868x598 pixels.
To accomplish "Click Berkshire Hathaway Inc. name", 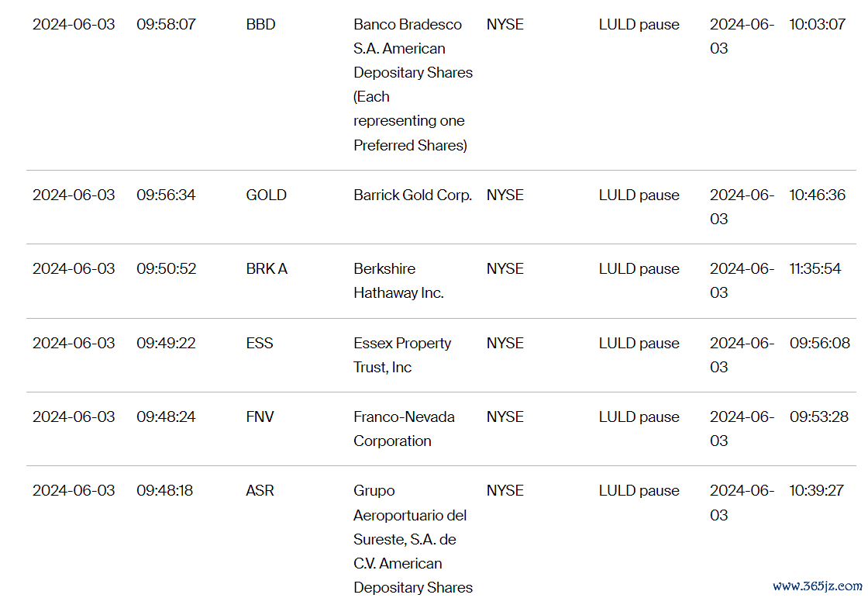I will pos(398,281).
